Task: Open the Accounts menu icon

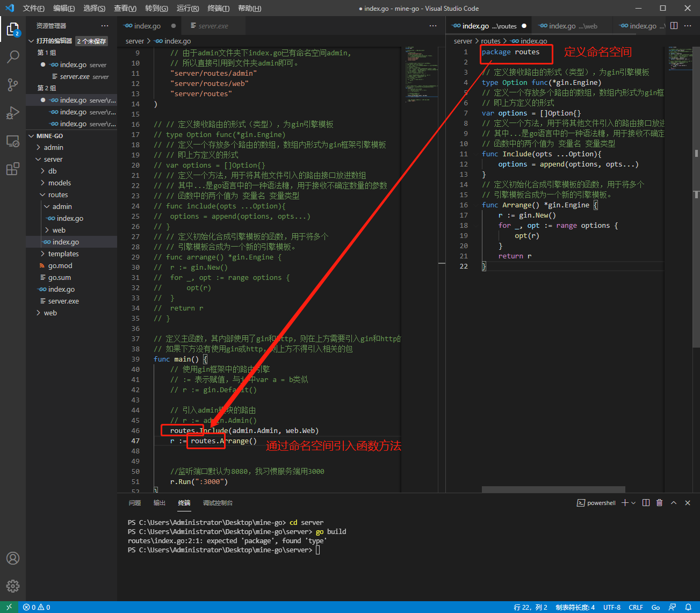Action: tap(13, 558)
